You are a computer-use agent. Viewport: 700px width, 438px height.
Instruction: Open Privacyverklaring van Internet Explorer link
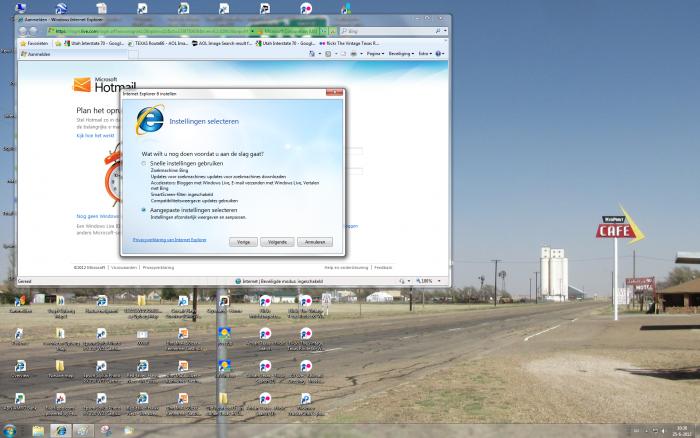tap(170, 240)
